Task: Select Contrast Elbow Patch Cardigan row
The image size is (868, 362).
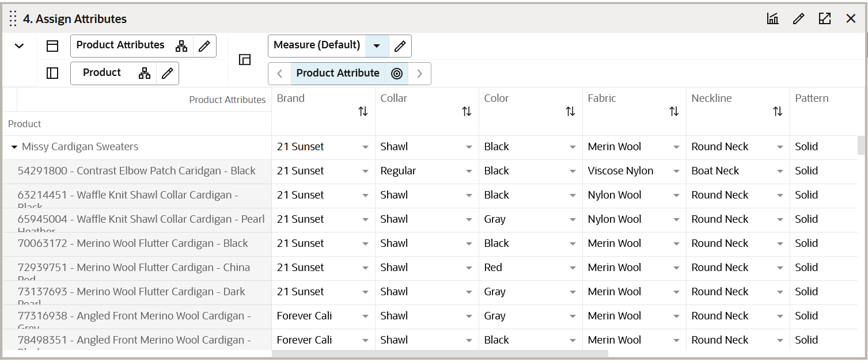Action: click(x=137, y=171)
